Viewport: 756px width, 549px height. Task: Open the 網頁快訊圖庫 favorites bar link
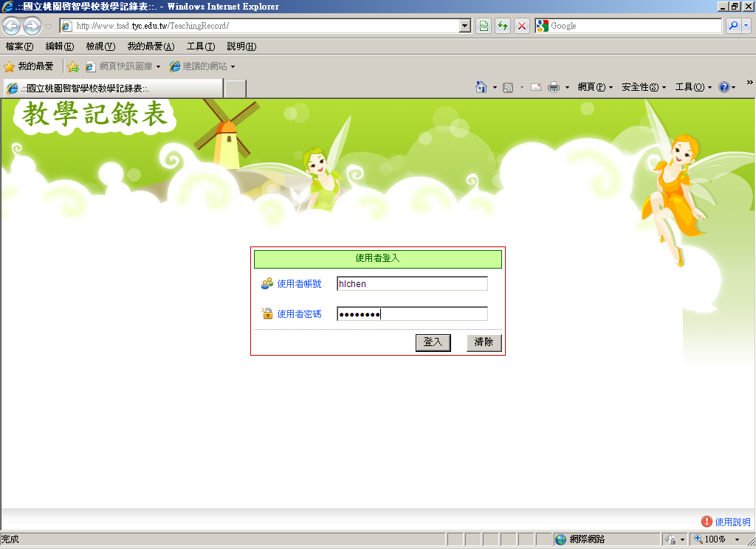[x=123, y=66]
